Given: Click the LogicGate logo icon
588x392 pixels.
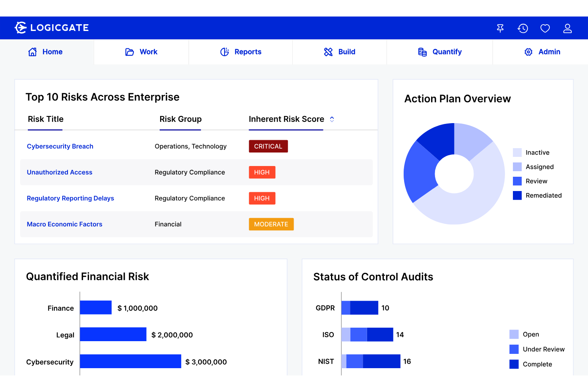Looking at the screenshot, I should point(21,28).
